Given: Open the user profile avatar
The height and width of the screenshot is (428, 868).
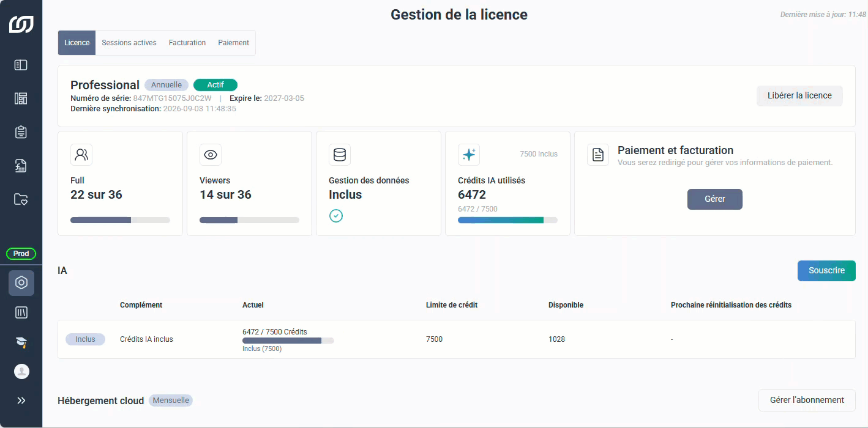Looking at the screenshot, I should [x=21, y=371].
